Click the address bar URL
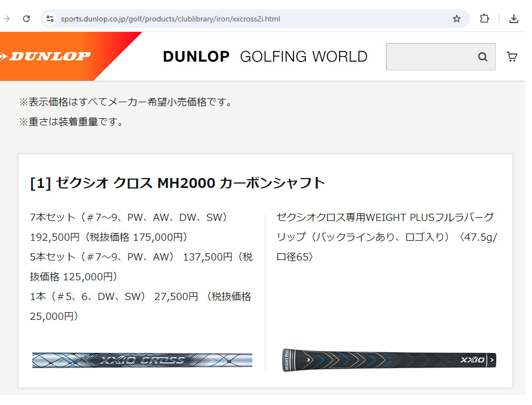 point(170,19)
